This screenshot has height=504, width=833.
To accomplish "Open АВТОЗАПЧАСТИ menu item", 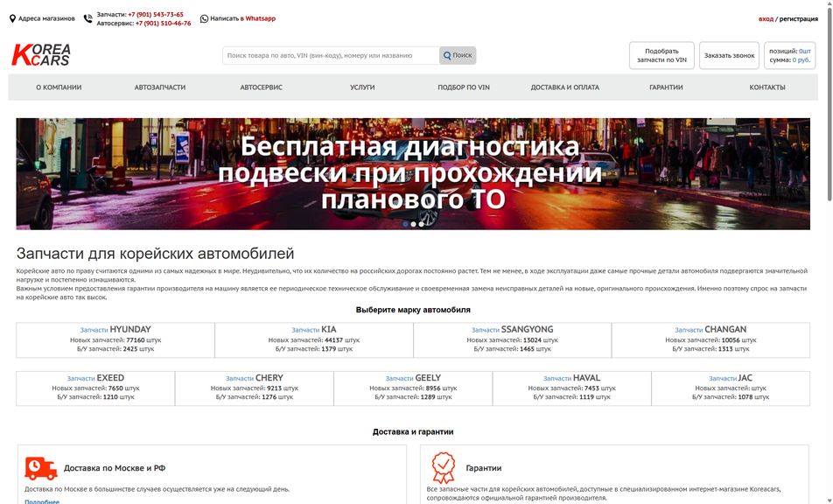I will pos(160,87).
